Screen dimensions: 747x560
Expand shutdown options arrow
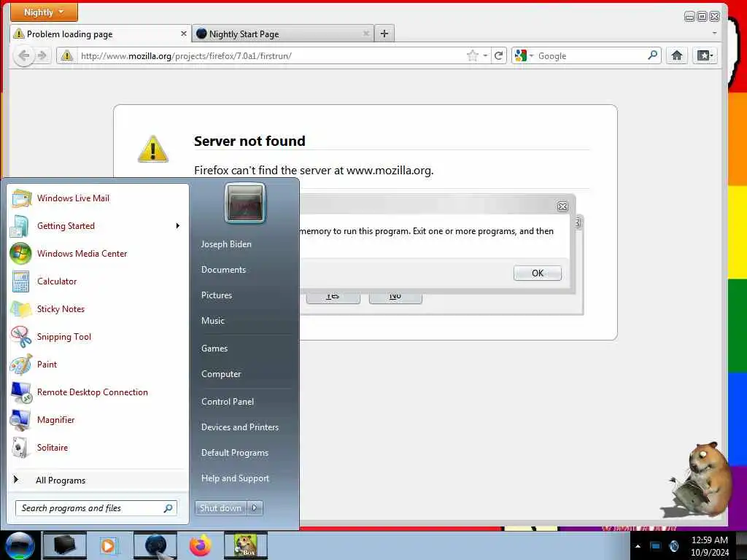pyautogui.click(x=255, y=508)
